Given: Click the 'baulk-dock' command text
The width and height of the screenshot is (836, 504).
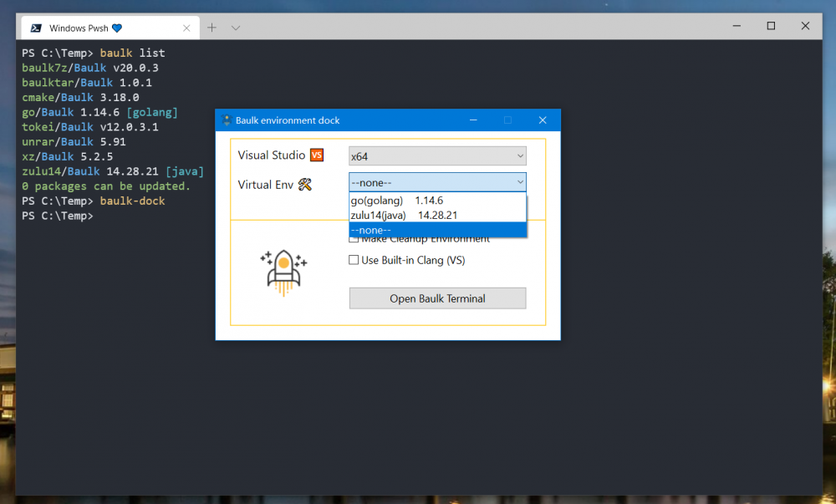Looking at the screenshot, I should tap(132, 201).
